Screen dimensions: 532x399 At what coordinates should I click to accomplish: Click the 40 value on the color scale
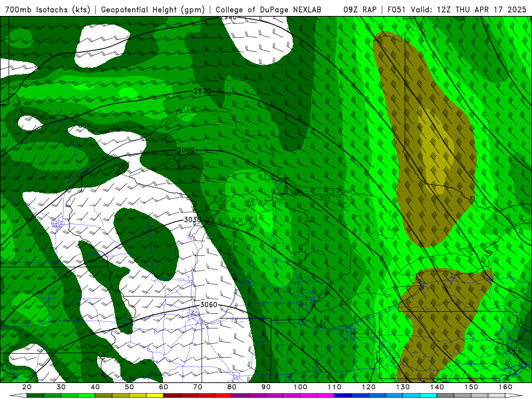point(95,387)
